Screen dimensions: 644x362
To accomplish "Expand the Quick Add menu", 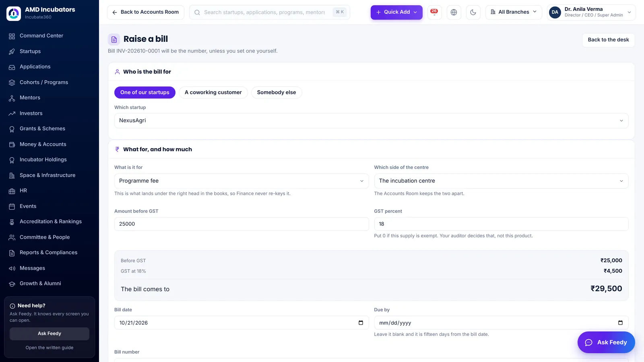I will pyautogui.click(x=396, y=12).
